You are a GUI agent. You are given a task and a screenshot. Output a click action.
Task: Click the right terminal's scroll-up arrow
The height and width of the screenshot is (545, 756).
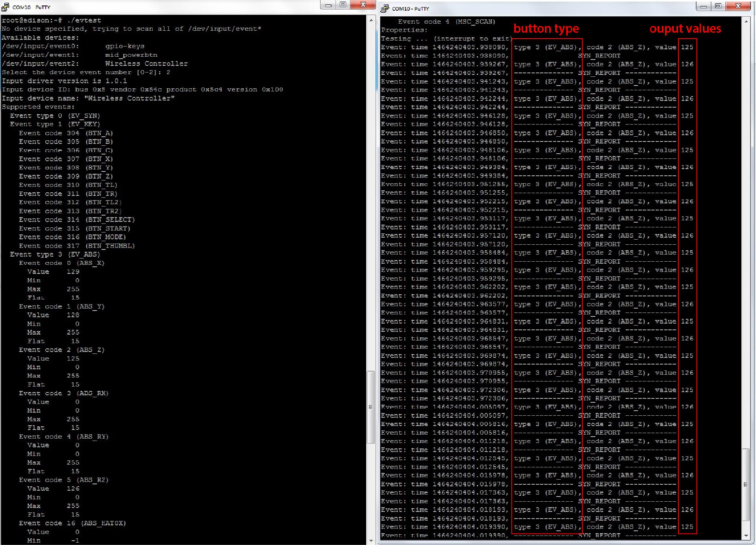tap(746, 21)
